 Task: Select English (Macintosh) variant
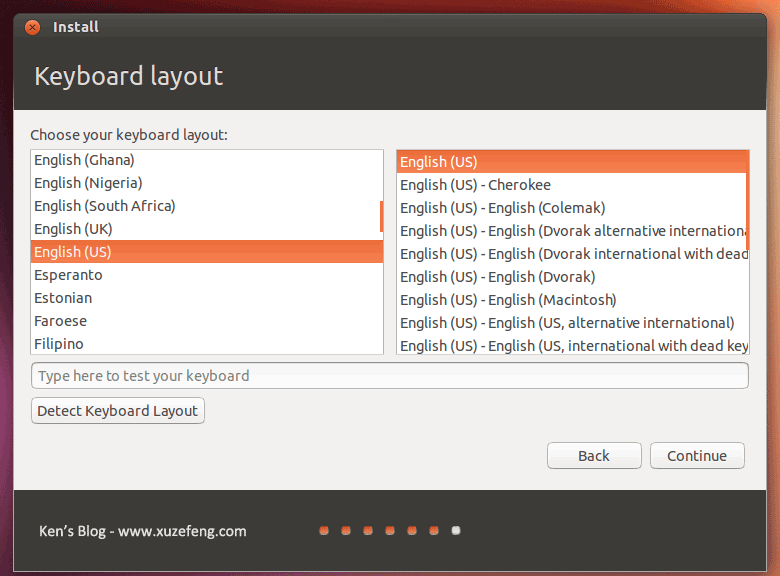(x=572, y=300)
